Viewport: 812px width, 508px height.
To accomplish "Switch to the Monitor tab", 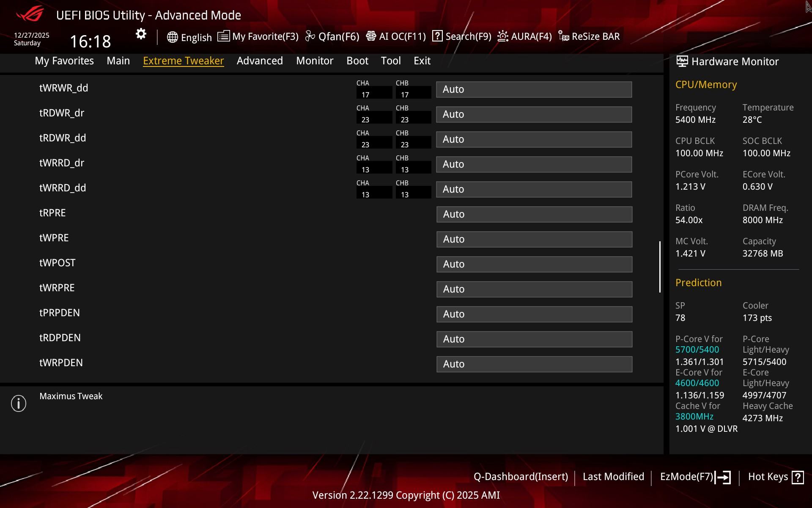I will tap(315, 61).
